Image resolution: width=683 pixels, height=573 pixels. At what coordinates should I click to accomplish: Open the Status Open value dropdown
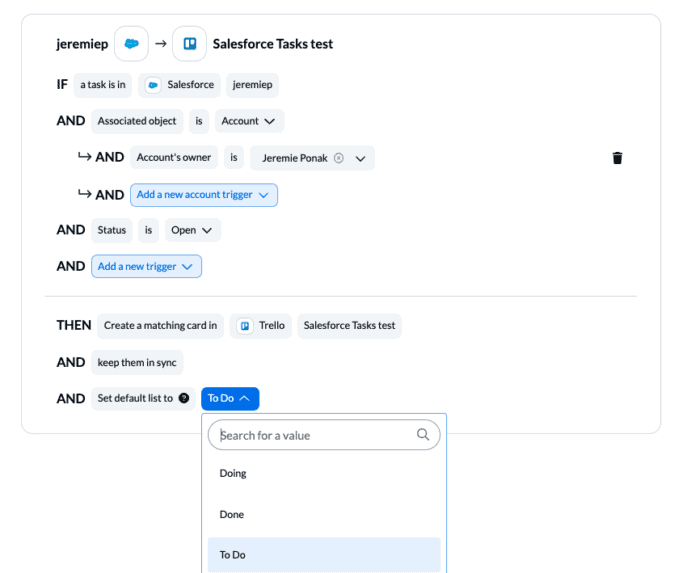coord(192,230)
